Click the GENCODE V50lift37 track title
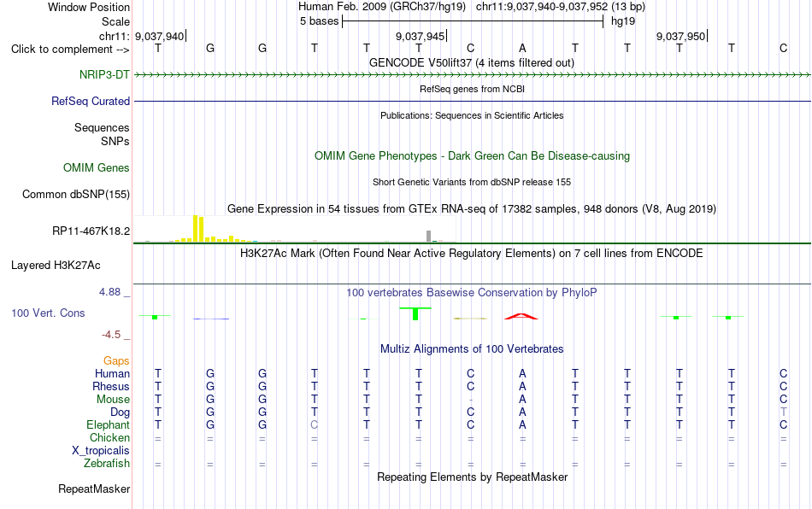This screenshot has height=509, width=812. pyautogui.click(x=471, y=62)
